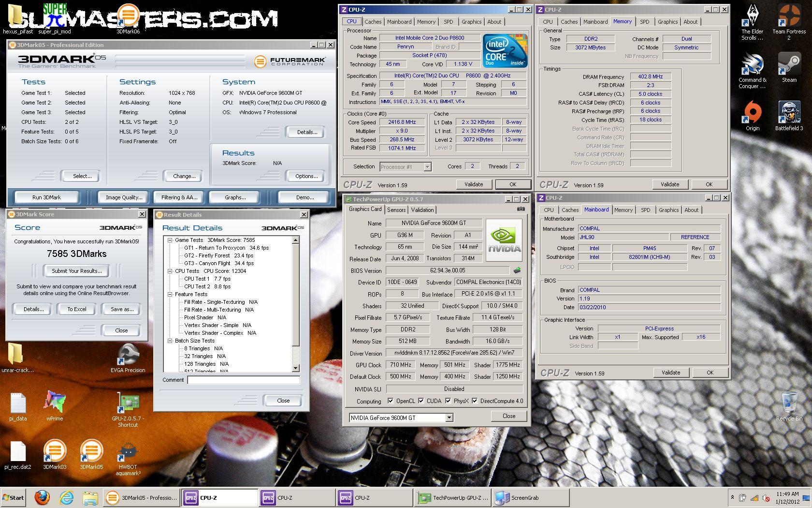Screen dimensions: 812x508
Task: Launch 3DMark05 desktop shortcut
Action: click(x=91, y=455)
